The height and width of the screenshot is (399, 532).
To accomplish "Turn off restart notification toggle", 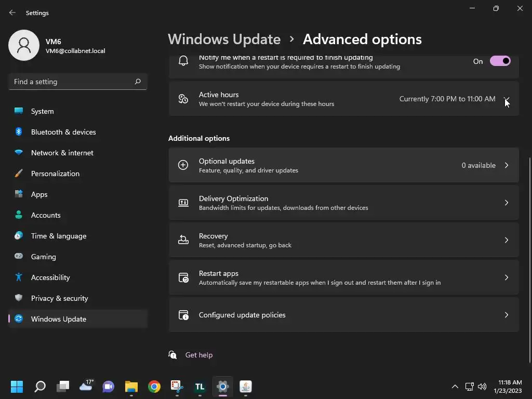I will pyautogui.click(x=500, y=61).
